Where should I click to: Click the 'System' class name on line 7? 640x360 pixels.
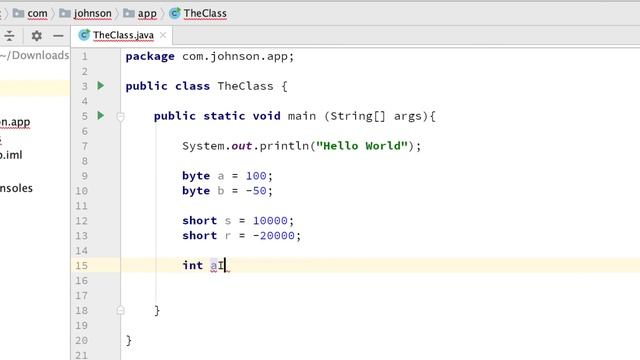coord(203,146)
